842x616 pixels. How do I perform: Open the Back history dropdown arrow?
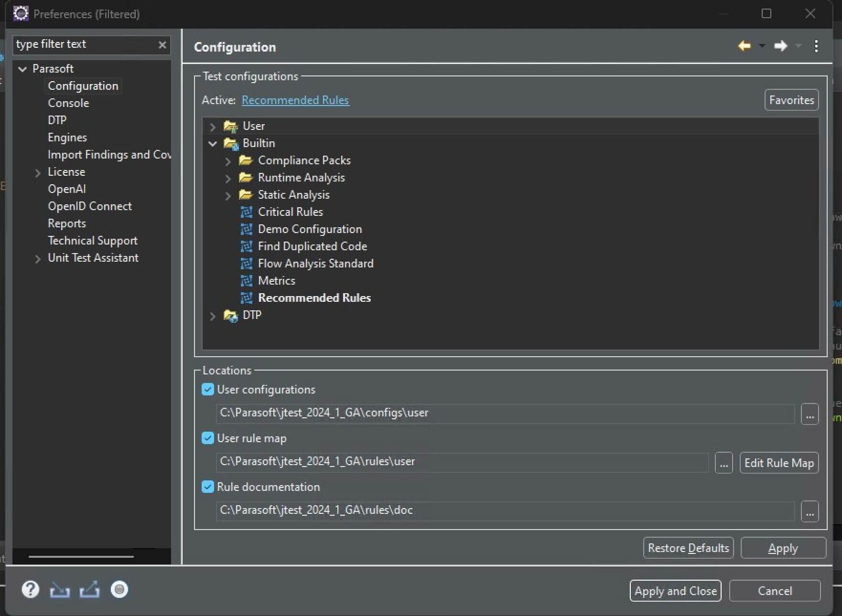click(x=762, y=46)
